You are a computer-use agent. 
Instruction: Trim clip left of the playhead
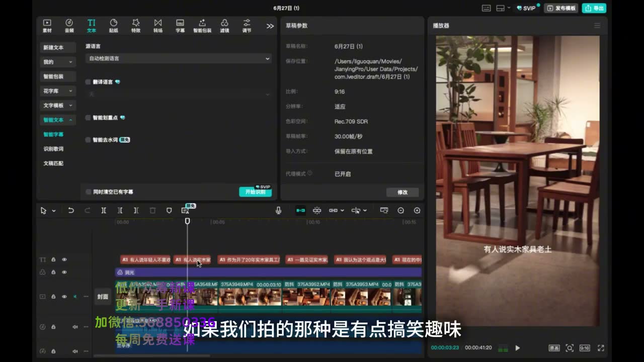coord(120,211)
